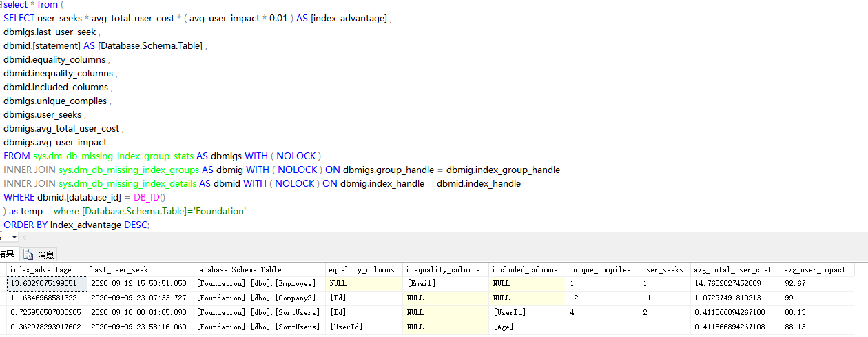This screenshot has width=868, height=337.
Task: Switch to the 消息 messages tab
Action: (x=40, y=254)
